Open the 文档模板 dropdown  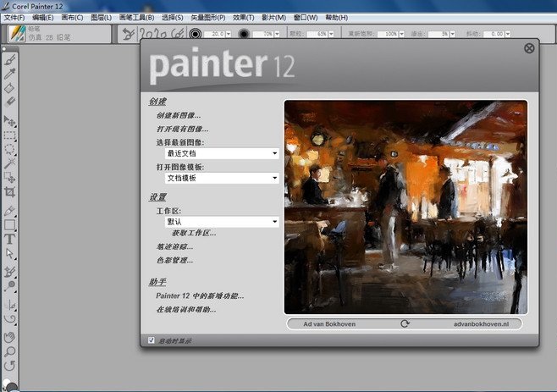(x=222, y=178)
